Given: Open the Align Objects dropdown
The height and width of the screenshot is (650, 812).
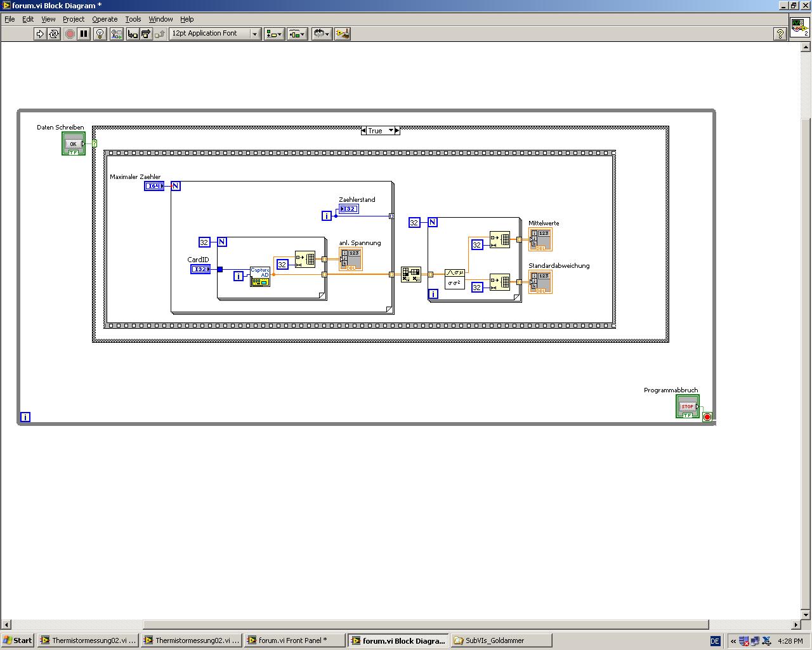Looking at the screenshot, I should [x=274, y=34].
